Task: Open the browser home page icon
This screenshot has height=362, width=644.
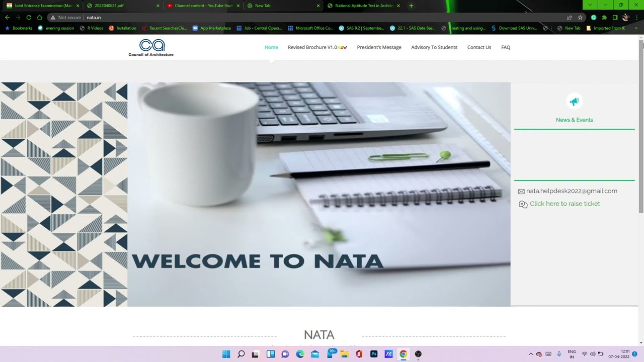Action: pyautogui.click(x=39, y=17)
